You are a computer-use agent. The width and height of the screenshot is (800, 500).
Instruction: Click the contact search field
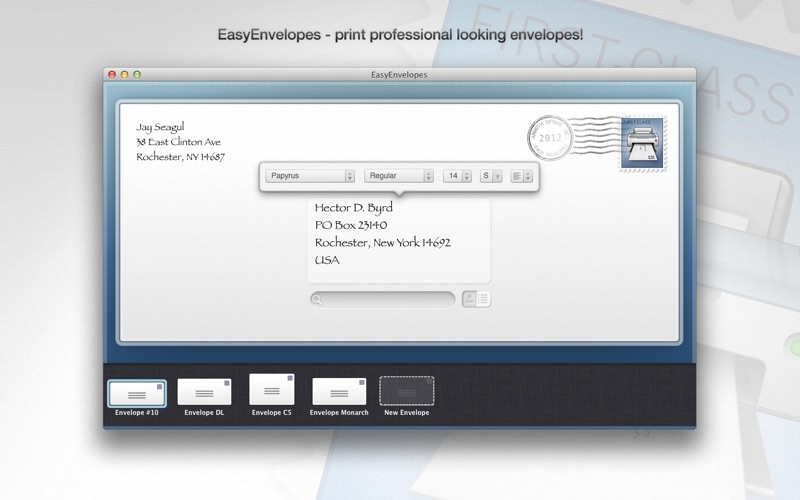[x=383, y=299]
